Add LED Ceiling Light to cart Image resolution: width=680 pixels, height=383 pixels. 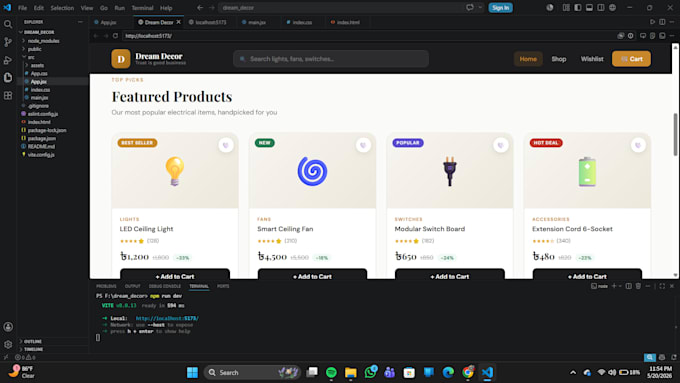coord(175,275)
